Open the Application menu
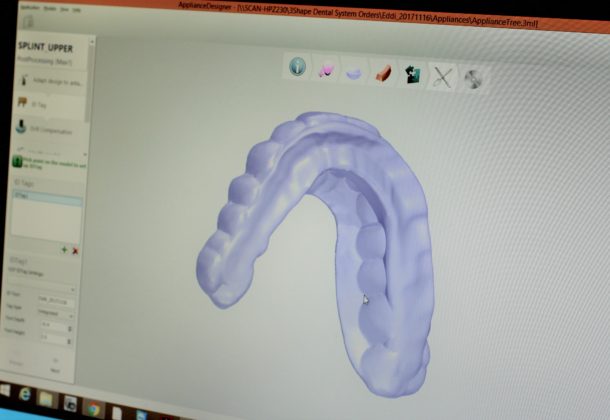This screenshot has height=420, width=610. [x=30, y=8]
